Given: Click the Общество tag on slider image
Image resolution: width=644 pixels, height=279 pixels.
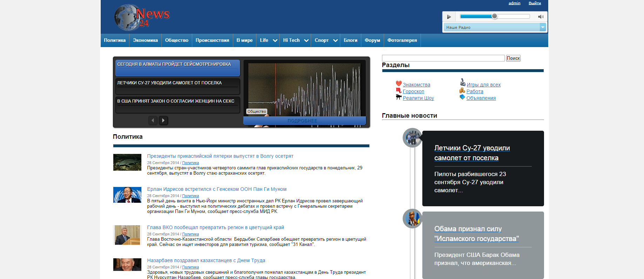Looking at the screenshot, I should pos(257,111).
